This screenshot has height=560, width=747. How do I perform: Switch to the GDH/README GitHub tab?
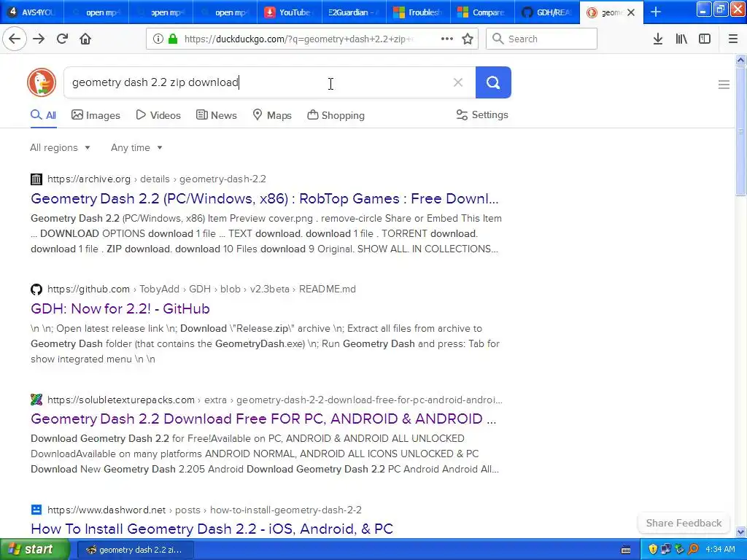[x=547, y=12]
